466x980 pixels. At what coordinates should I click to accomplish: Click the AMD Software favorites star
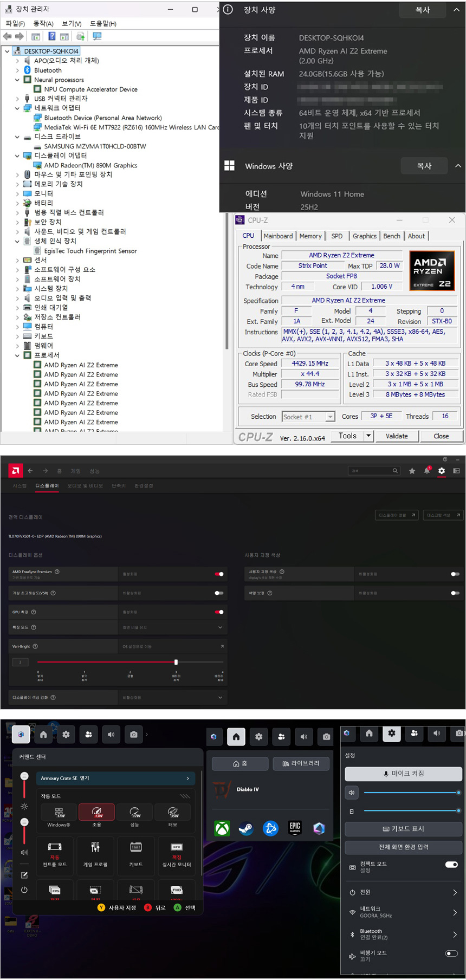point(412,471)
